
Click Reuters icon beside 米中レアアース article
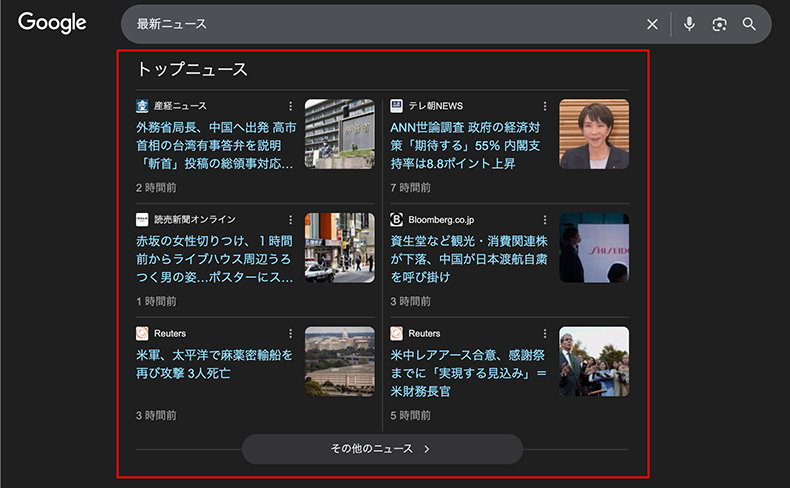click(x=397, y=333)
